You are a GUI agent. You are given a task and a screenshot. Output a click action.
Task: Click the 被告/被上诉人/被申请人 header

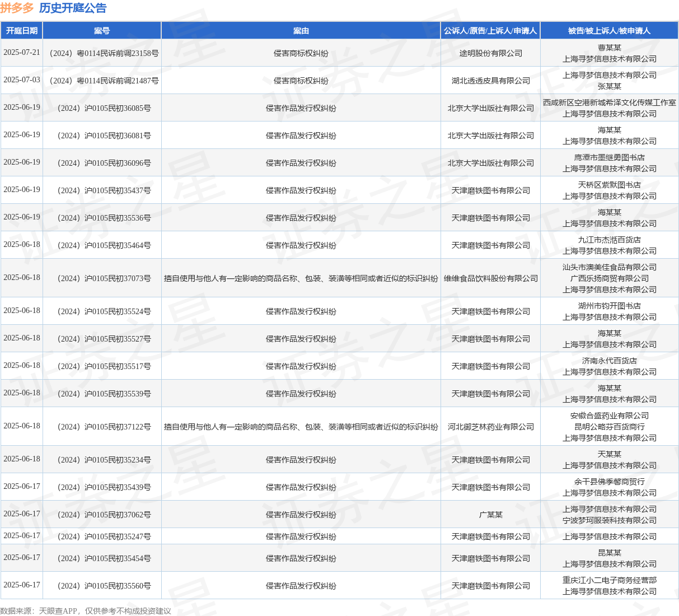click(609, 31)
